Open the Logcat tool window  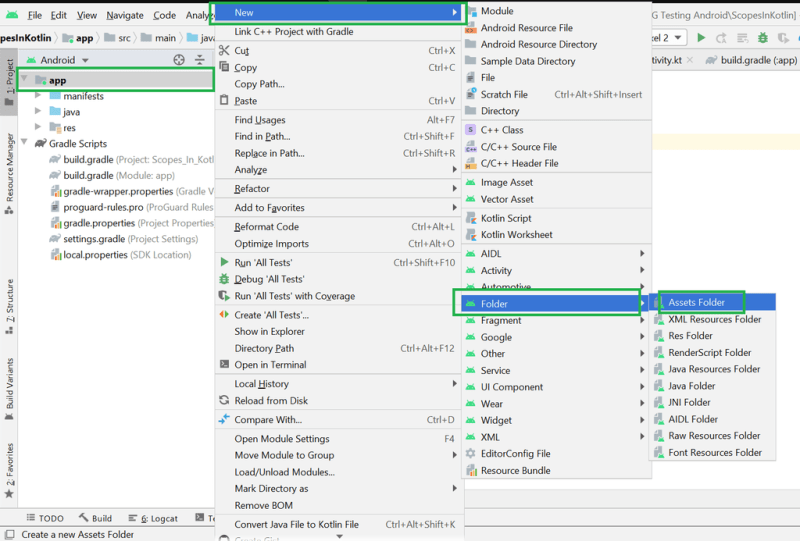(x=153, y=519)
